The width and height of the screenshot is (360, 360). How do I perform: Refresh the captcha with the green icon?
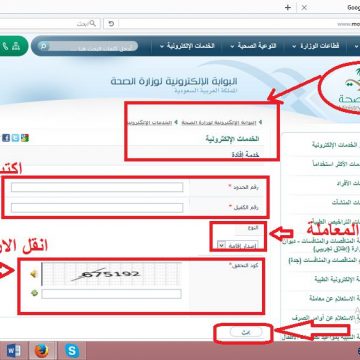click(x=34, y=293)
